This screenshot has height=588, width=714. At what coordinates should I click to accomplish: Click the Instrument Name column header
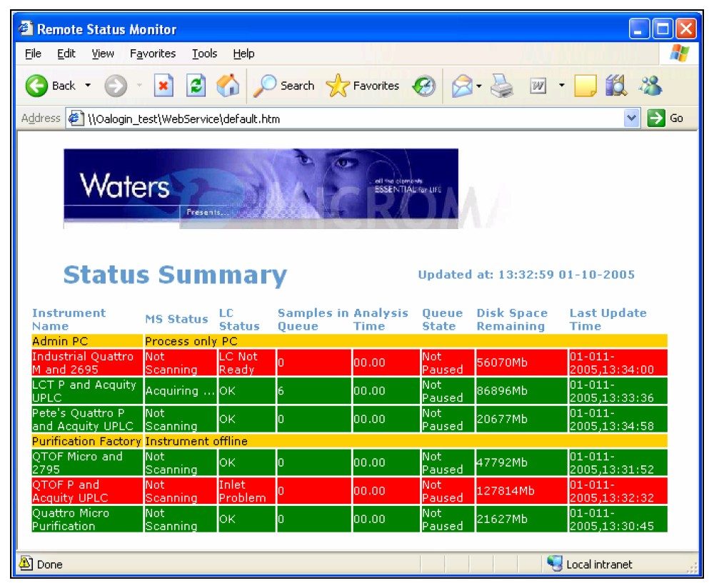coord(69,319)
